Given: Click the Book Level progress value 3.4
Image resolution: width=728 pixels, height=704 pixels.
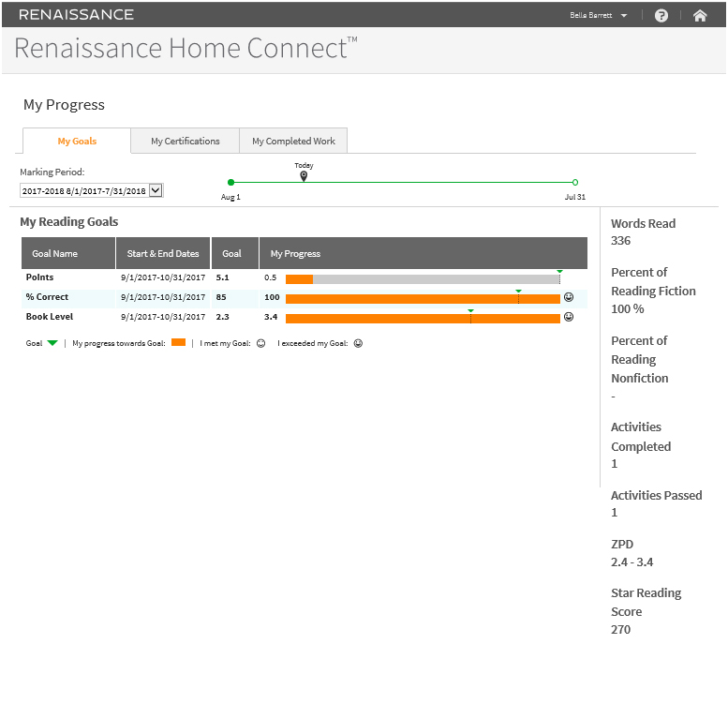Looking at the screenshot, I should tap(271, 317).
